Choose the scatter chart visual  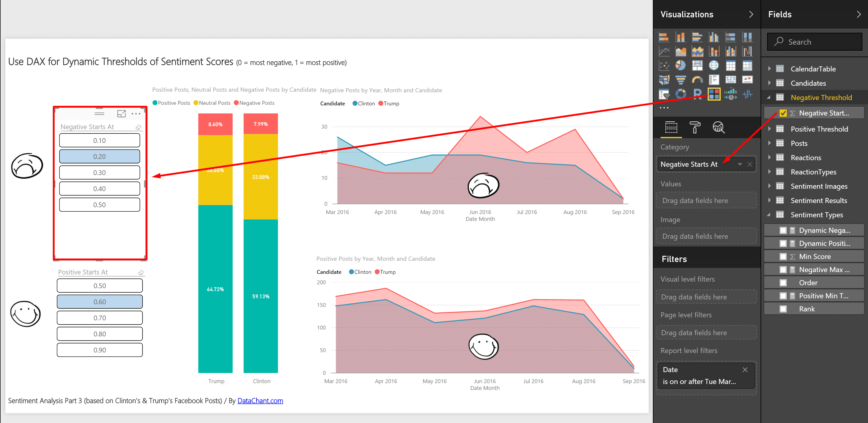point(664,65)
